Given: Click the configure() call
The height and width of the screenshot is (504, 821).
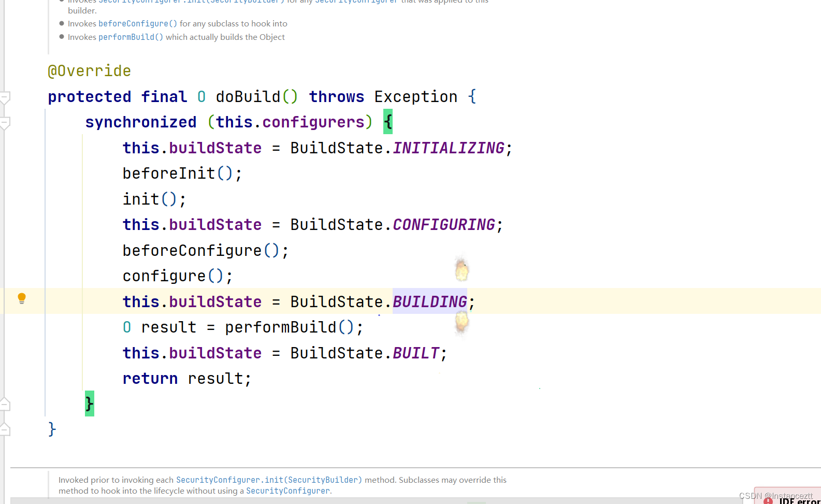Looking at the screenshot, I should click(174, 276).
